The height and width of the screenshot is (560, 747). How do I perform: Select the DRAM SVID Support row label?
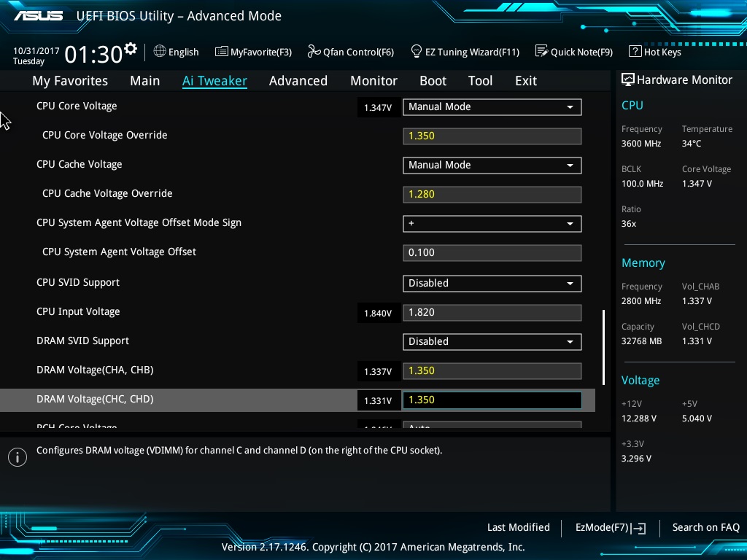[x=83, y=341]
